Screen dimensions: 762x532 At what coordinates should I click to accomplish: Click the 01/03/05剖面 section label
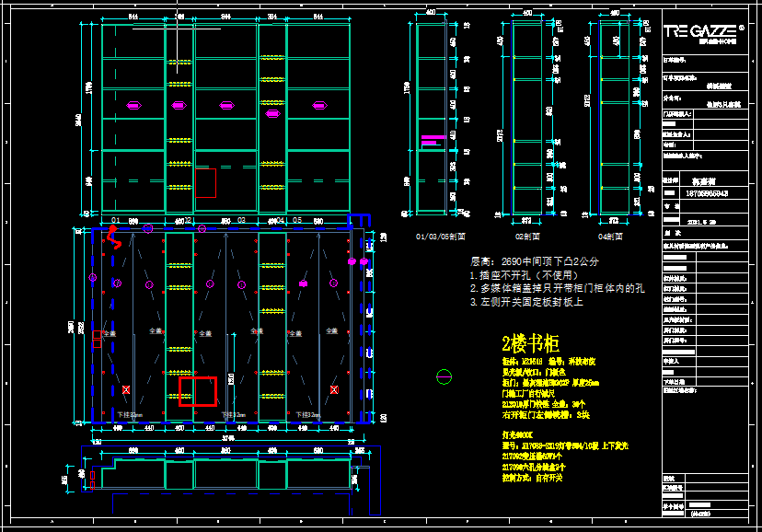(x=440, y=237)
